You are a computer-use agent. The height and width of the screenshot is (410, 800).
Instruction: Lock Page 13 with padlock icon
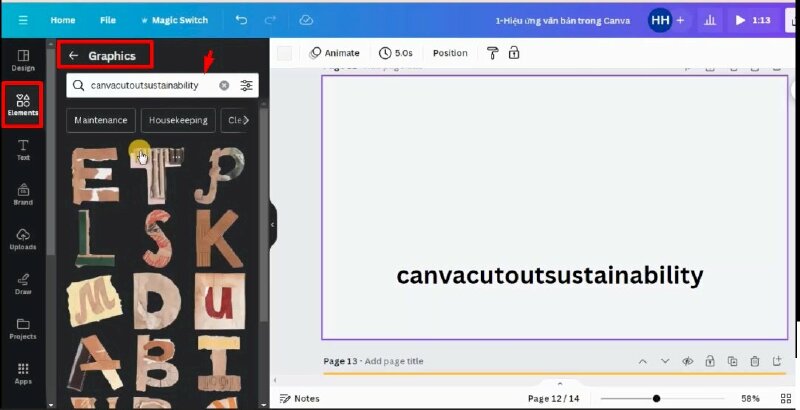pyautogui.click(x=709, y=361)
